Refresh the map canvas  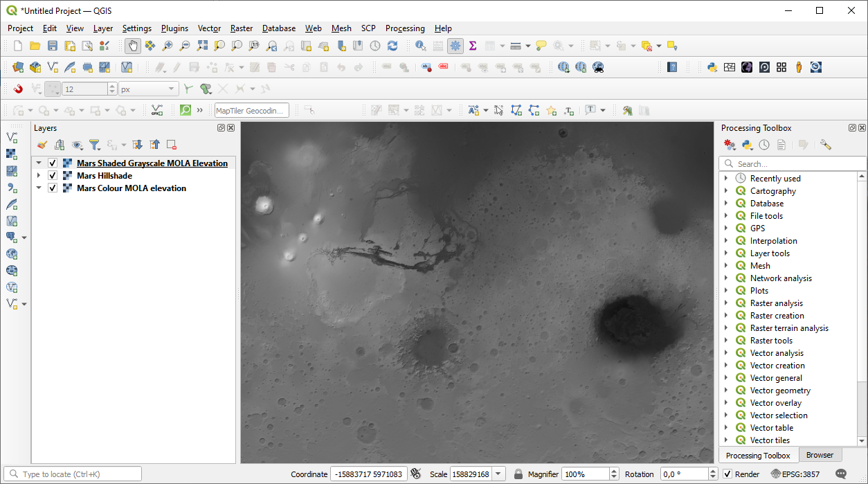point(393,46)
